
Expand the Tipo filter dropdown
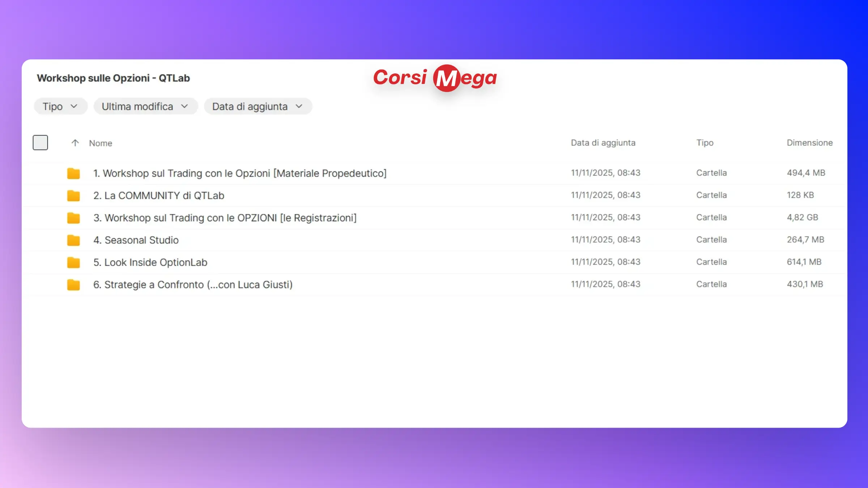60,106
